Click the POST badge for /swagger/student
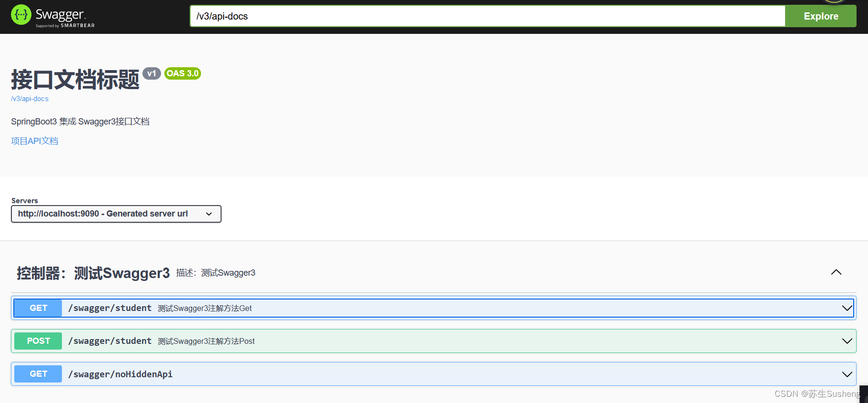The image size is (868, 403). [38, 341]
